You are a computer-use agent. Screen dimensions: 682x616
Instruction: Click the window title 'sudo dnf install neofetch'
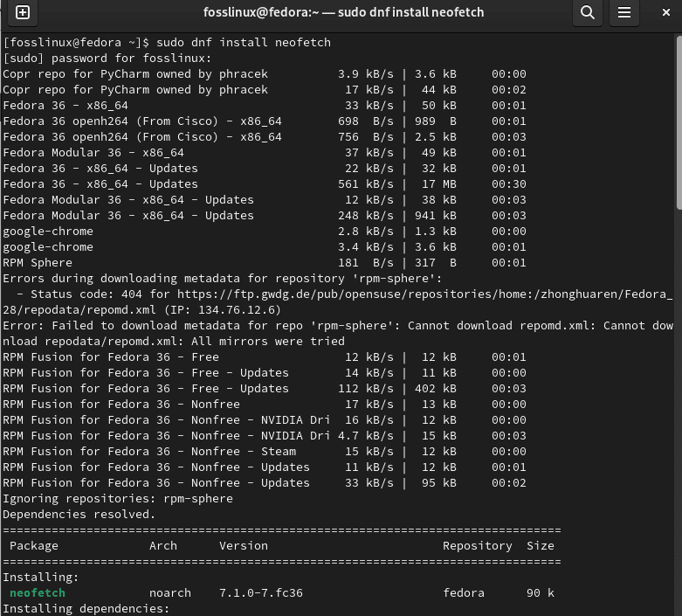[x=411, y=12]
